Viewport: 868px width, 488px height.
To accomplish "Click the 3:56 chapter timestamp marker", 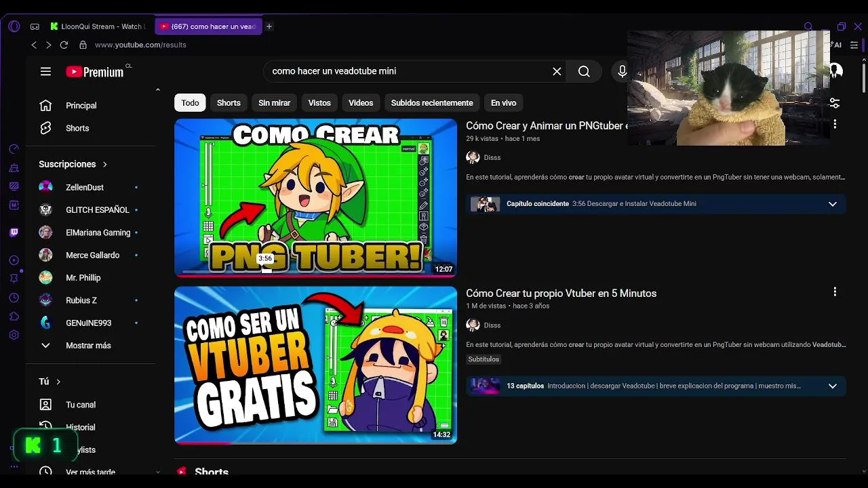I will coord(265,258).
